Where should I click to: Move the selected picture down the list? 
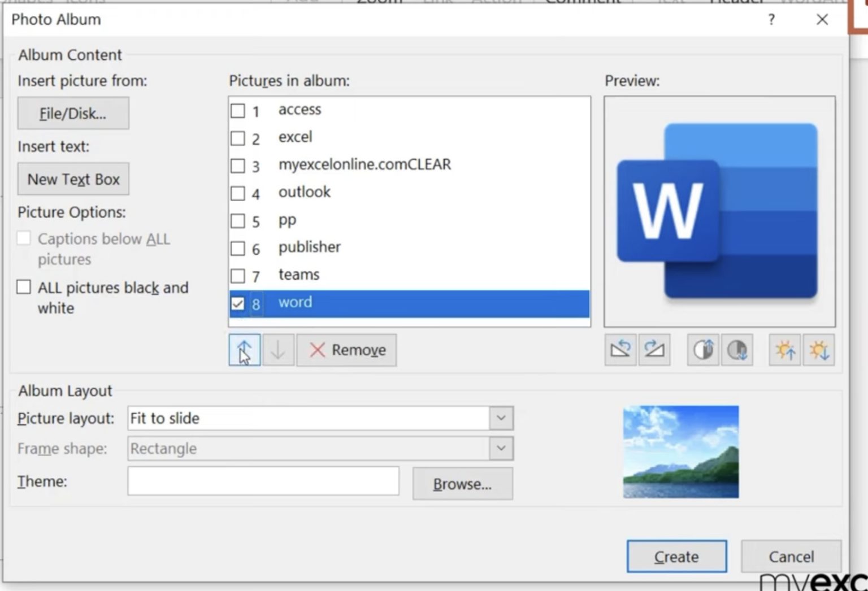coord(278,350)
